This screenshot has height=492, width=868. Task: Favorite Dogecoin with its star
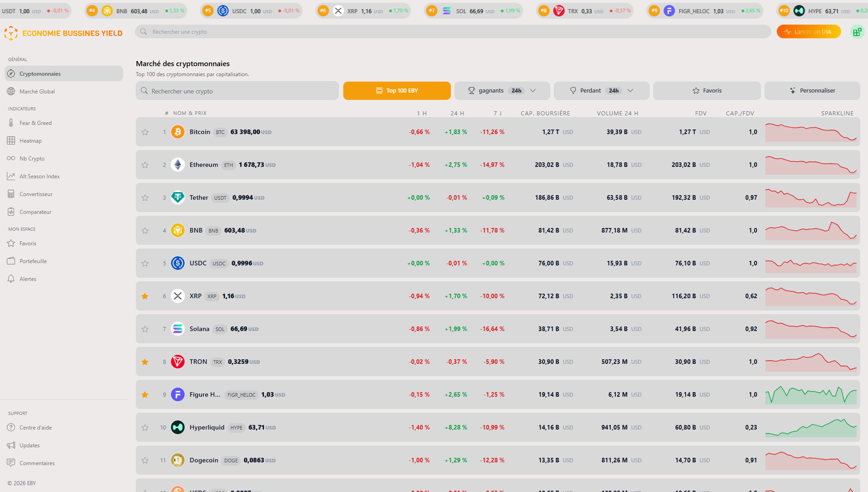tap(145, 460)
